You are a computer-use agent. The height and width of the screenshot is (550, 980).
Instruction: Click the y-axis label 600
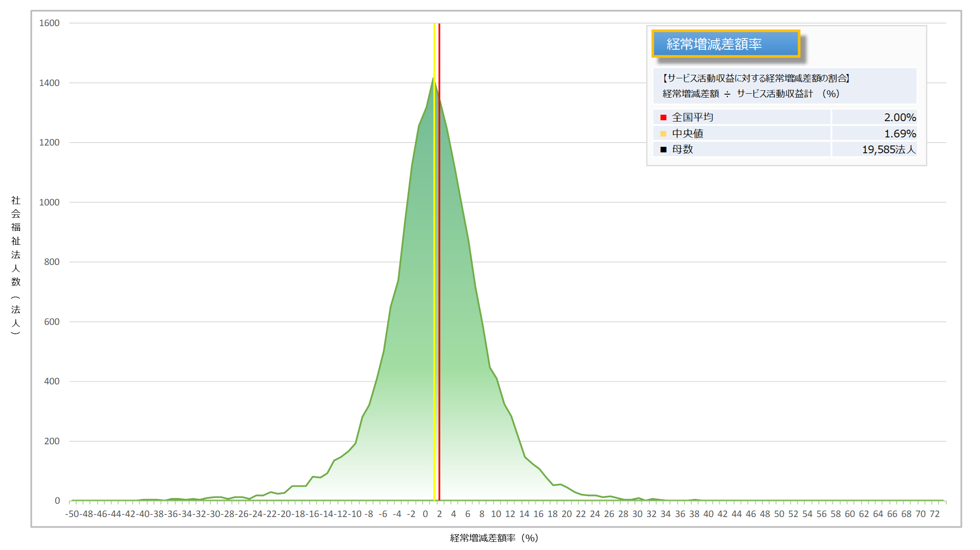(x=52, y=322)
